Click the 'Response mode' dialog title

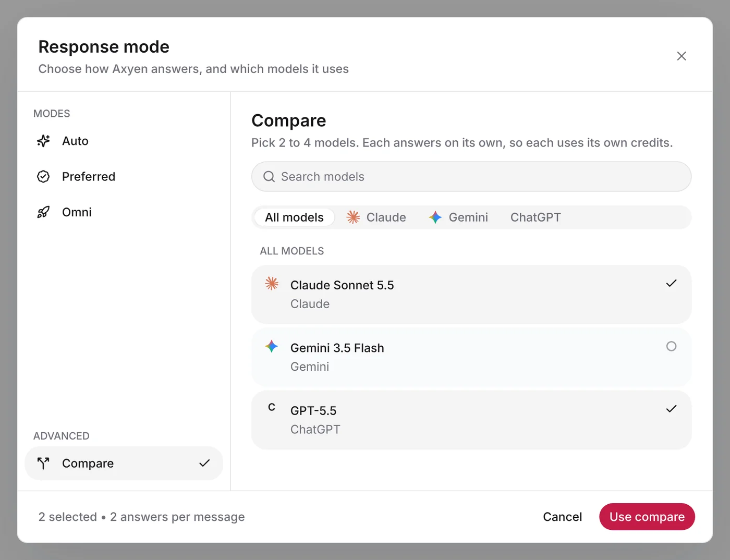pos(104,47)
